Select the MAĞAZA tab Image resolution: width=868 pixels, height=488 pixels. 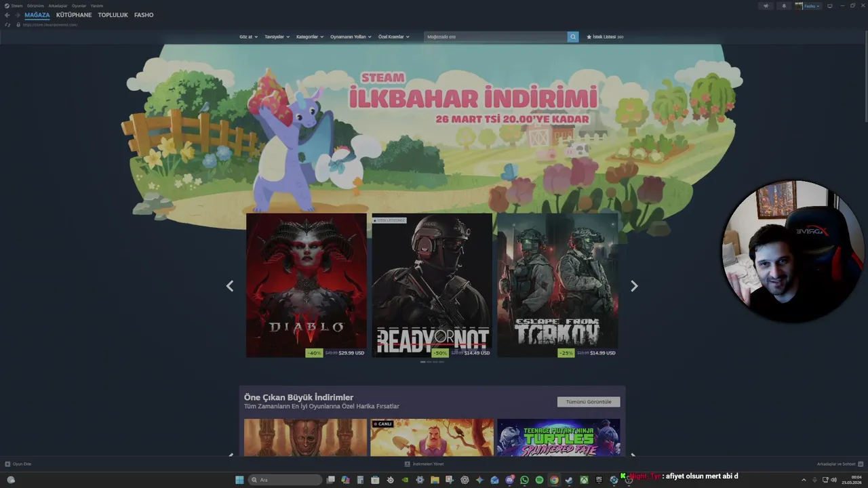tap(37, 15)
